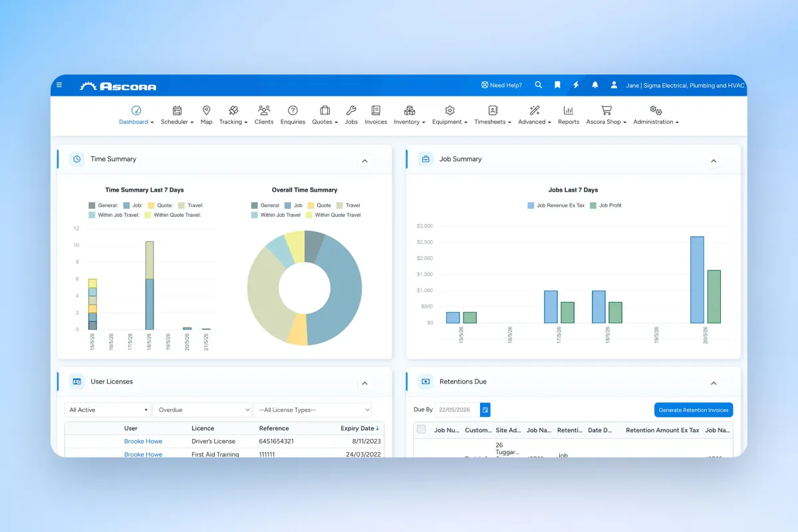Toggle Within Job Travel: legend in 7-day chart
The width and height of the screenshot is (798, 532).
pos(114,215)
